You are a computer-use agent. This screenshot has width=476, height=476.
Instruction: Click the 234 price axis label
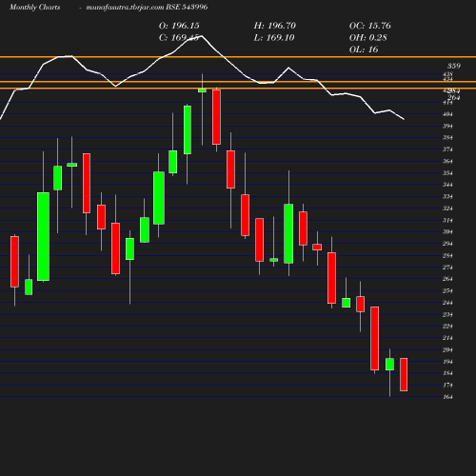[x=447, y=314]
